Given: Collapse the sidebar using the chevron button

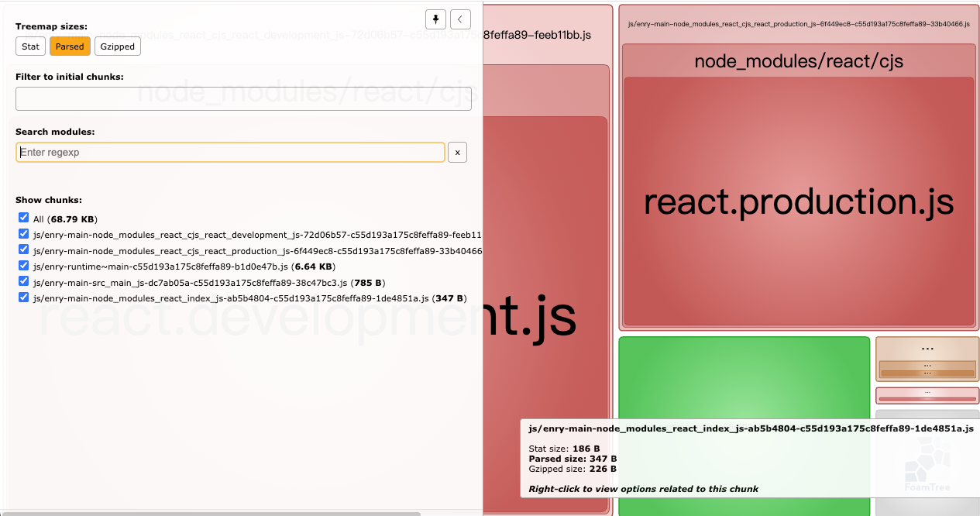Looking at the screenshot, I should tap(460, 19).
